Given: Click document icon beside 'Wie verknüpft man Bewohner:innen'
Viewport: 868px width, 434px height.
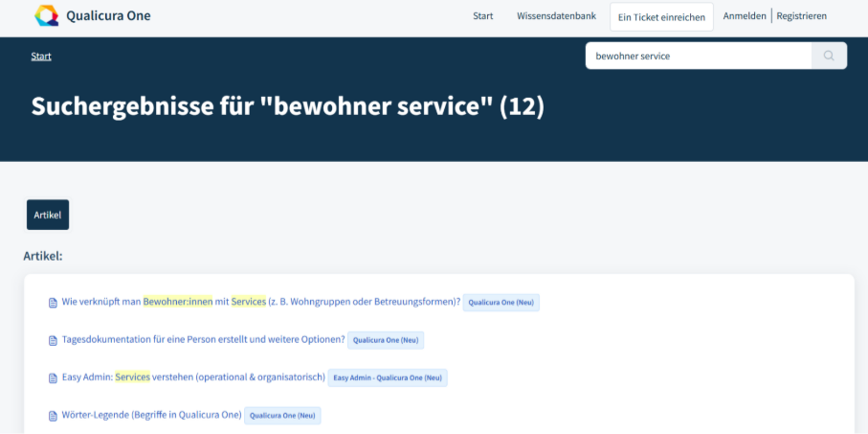Looking at the screenshot, I should 54,303.
